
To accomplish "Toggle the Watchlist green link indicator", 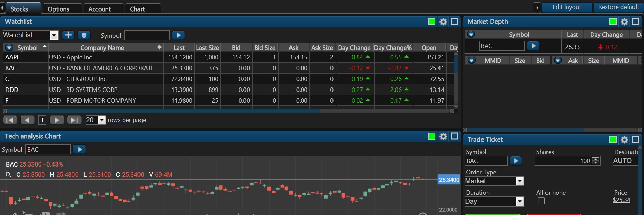I will pyautogui.click(x=432, y=22).
